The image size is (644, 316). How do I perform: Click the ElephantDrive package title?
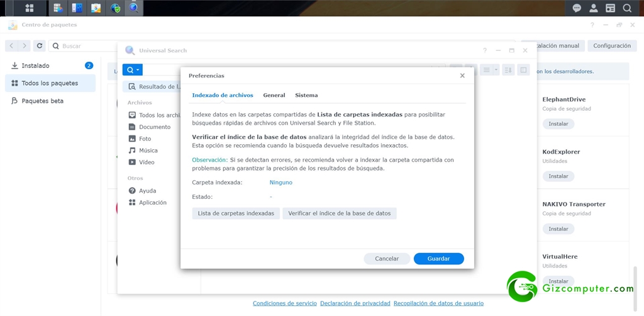(x=564, y=99)
